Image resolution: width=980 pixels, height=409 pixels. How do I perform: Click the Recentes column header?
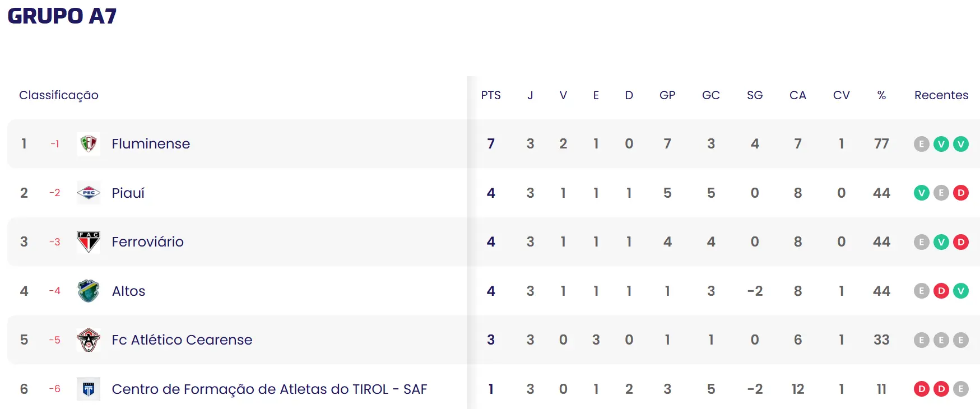point(941,95)
